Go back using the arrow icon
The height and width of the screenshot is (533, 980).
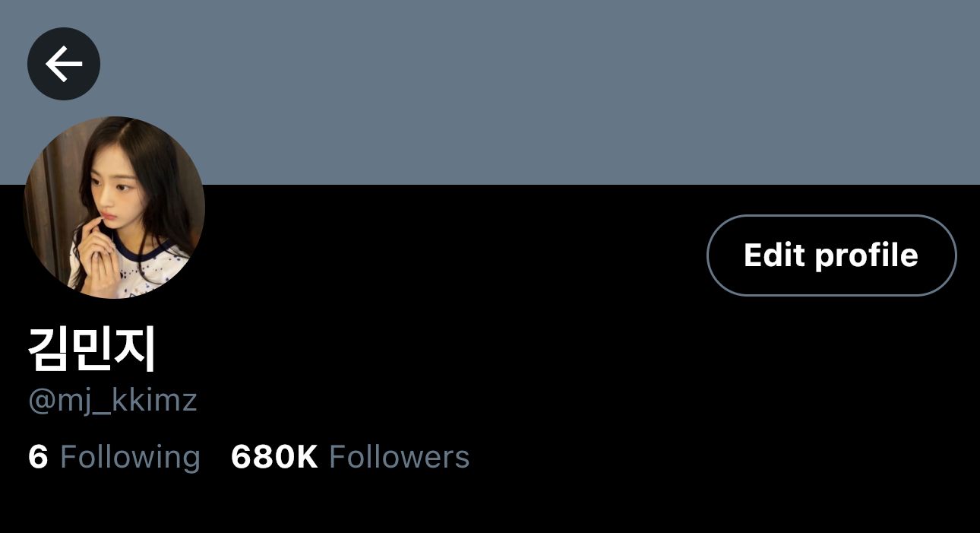pos(64,64)
